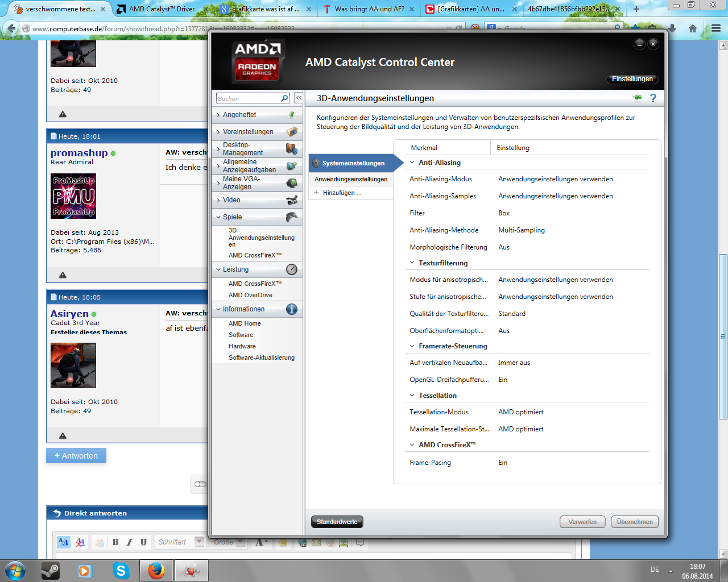
Task: Click the Tessellation-Modus AMD optimiert value
Action: pyautogui.click(x=521, y=412)
